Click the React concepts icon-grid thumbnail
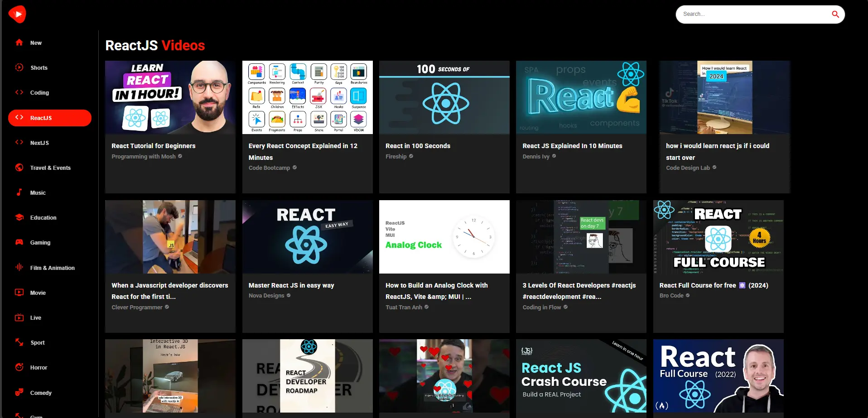 pyautogui.click(x=308, y=97)
